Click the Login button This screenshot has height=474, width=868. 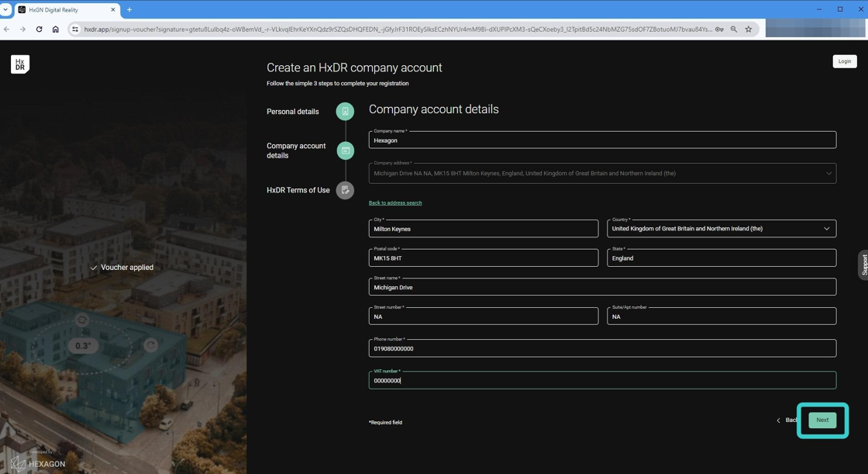(x=845, y=61)
